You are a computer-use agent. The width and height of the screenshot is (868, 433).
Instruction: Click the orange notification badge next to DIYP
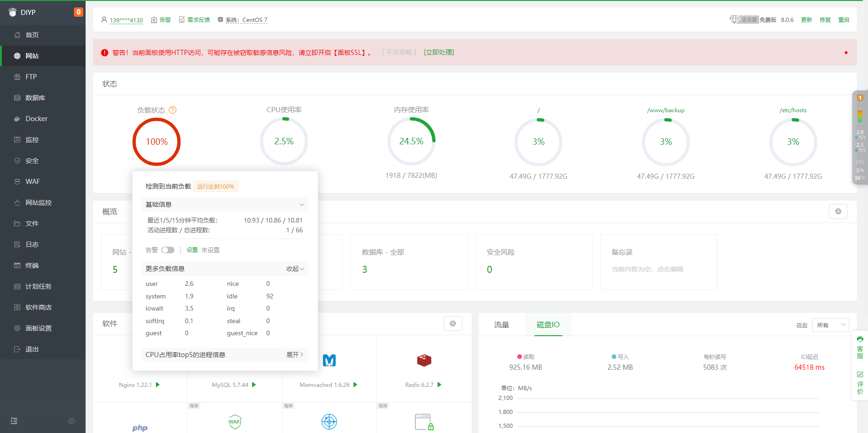click(79, 12)
